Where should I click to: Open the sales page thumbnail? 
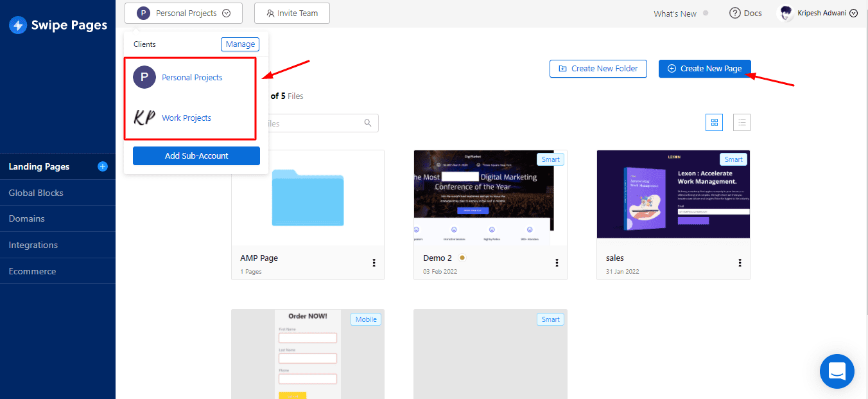[673, 194]
